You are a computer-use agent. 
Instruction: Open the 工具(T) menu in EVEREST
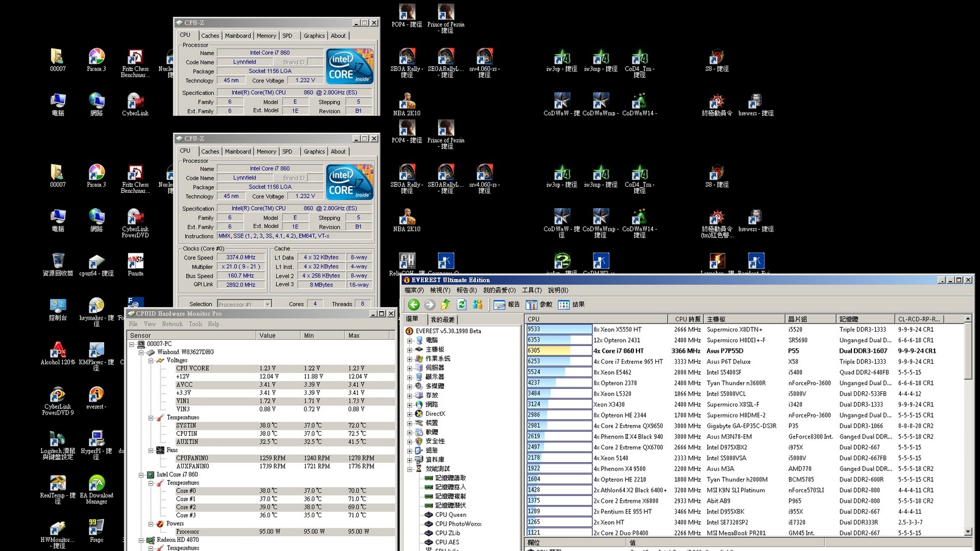pyautogui.click(x=531, y=290)
